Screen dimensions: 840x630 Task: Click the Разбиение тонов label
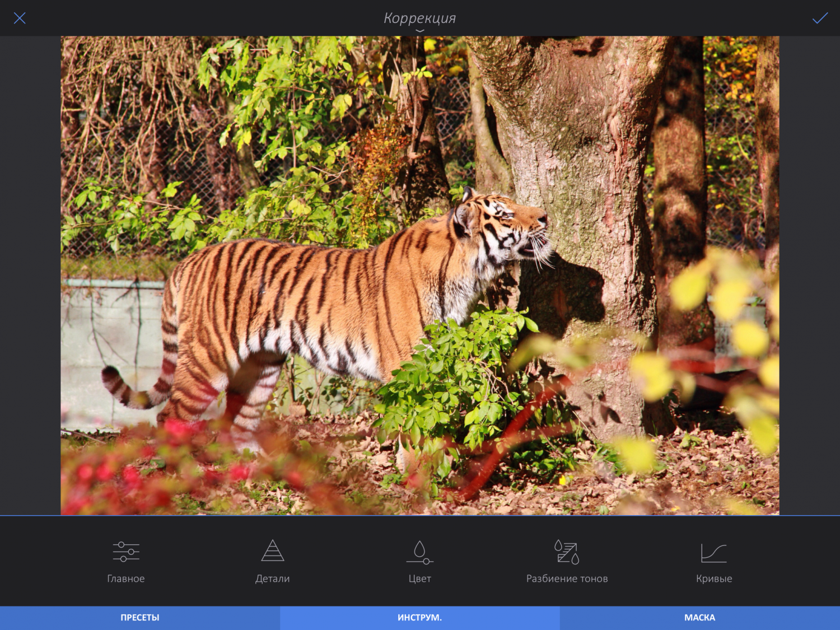(x=567, y=578)
